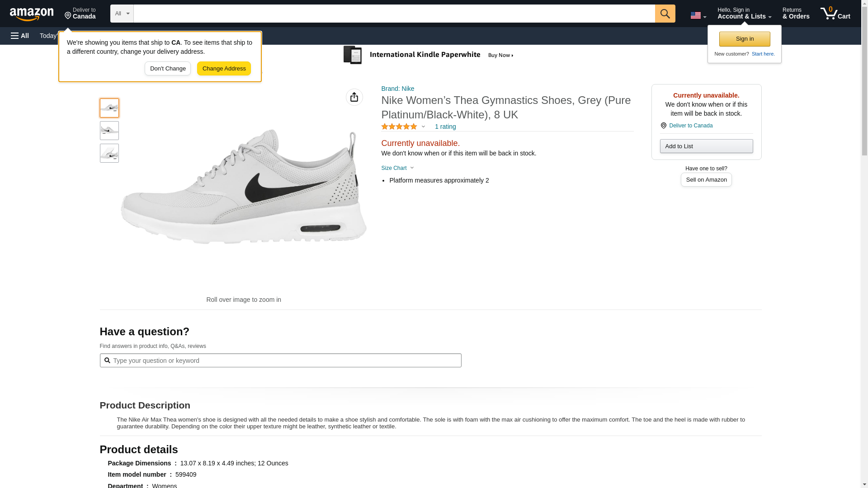Click the US flag language selector
The height and width of the screenshot is (488, 868).
click(698, 15)
